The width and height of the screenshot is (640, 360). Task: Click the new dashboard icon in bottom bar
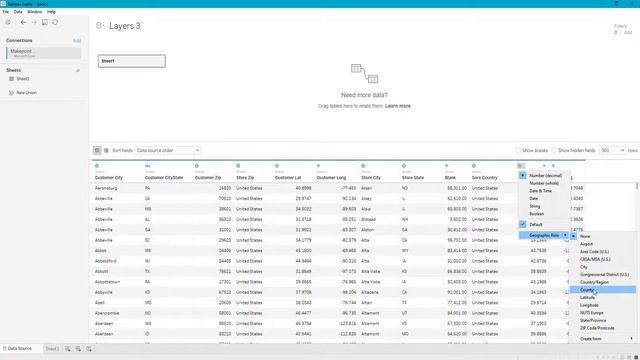coord(78,349)
